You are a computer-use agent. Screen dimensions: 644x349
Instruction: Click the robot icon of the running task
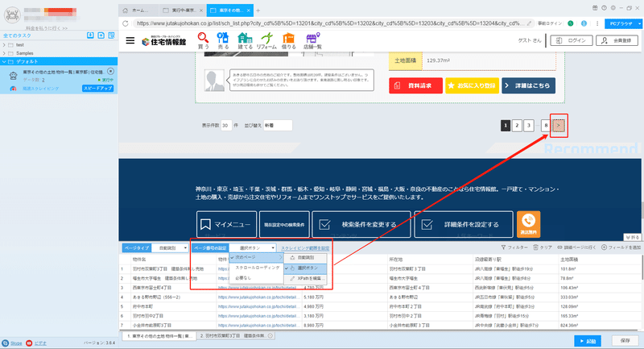[x=13, y=75]
